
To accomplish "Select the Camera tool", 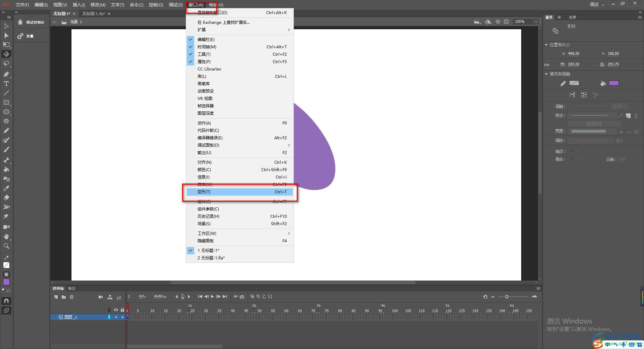I will (6, 227).
